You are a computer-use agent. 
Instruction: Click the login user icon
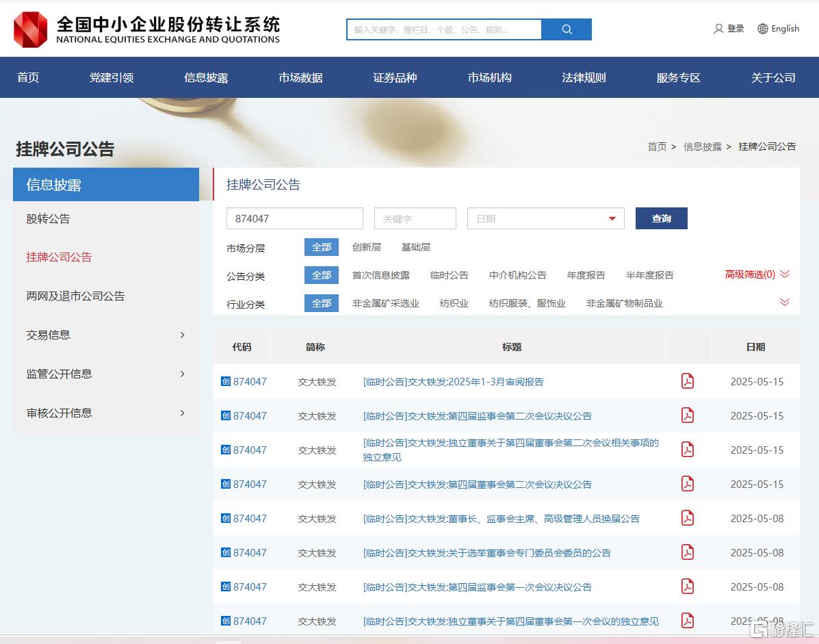tap(718, 29)
